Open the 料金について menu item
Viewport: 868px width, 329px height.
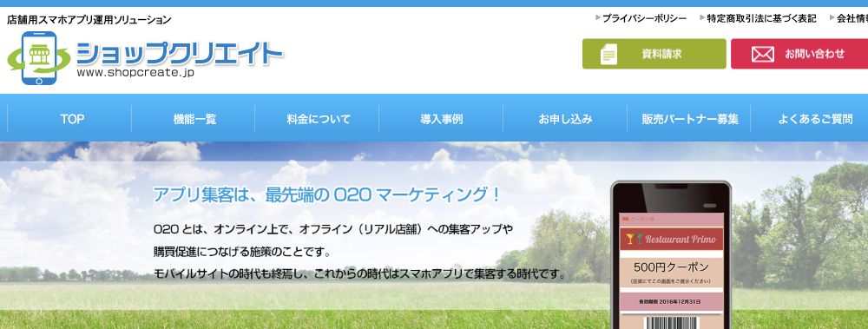tap(319, 119)
